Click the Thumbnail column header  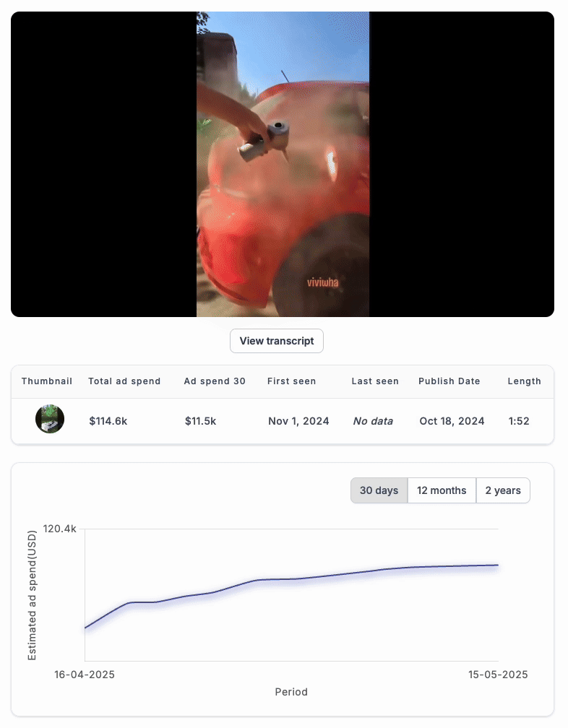(47, 381)
